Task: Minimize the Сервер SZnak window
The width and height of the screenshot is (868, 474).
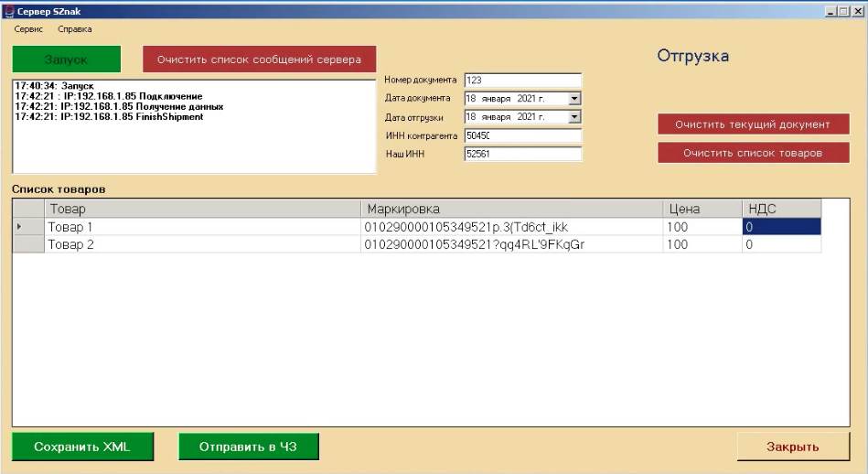Action: pyautogui.click(x=830, y=11)
